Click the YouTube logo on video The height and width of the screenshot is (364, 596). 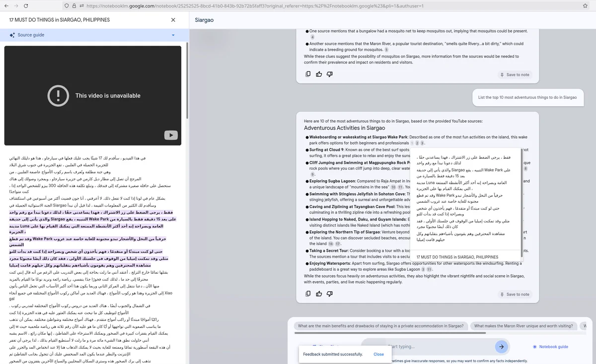coord(171,135)
